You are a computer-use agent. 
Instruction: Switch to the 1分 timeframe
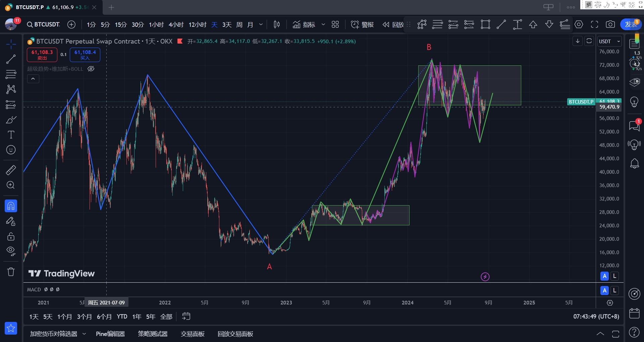coord(91,24)
